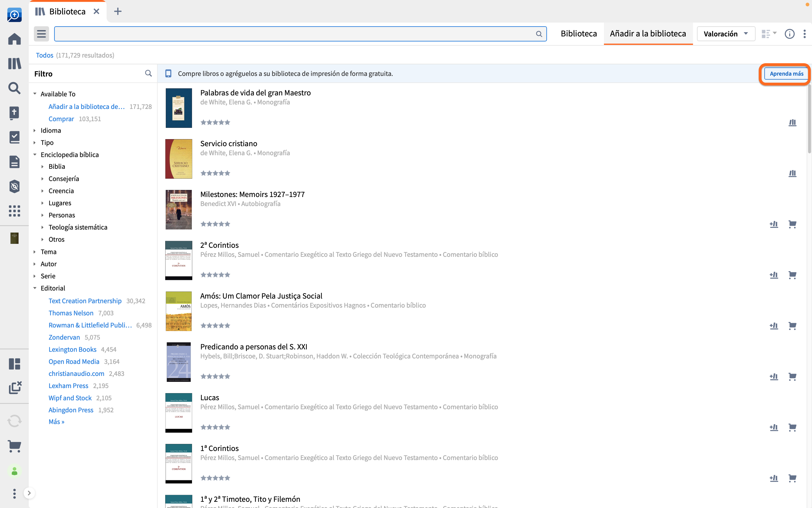Click library icon for Palabras de vida row

tap(792, 123)
